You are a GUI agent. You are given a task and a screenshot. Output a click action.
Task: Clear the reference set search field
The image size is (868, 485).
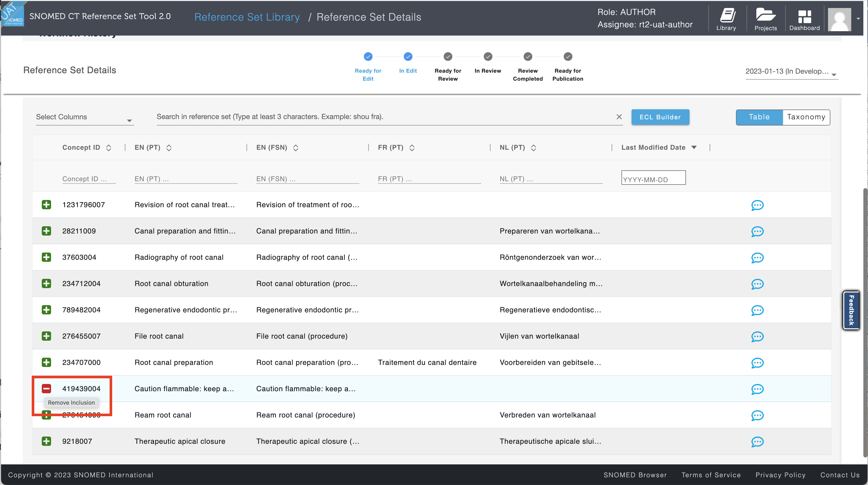(x=619, y=117)
